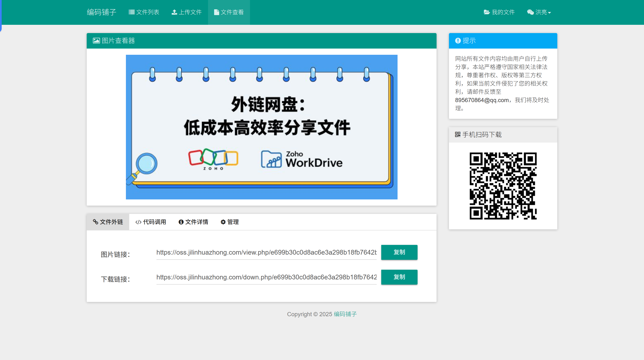
Task: Click the QR code image
Action: tap(503, 186)
